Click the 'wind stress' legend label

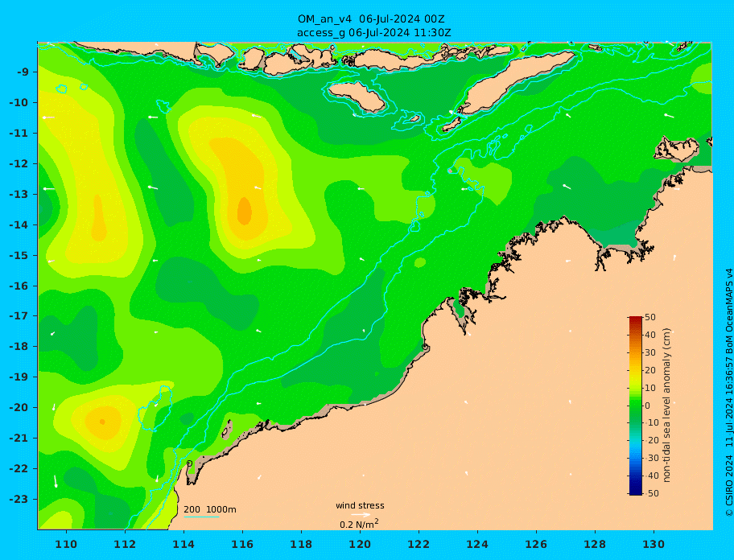pyautogui.click(x=360, y=506)
